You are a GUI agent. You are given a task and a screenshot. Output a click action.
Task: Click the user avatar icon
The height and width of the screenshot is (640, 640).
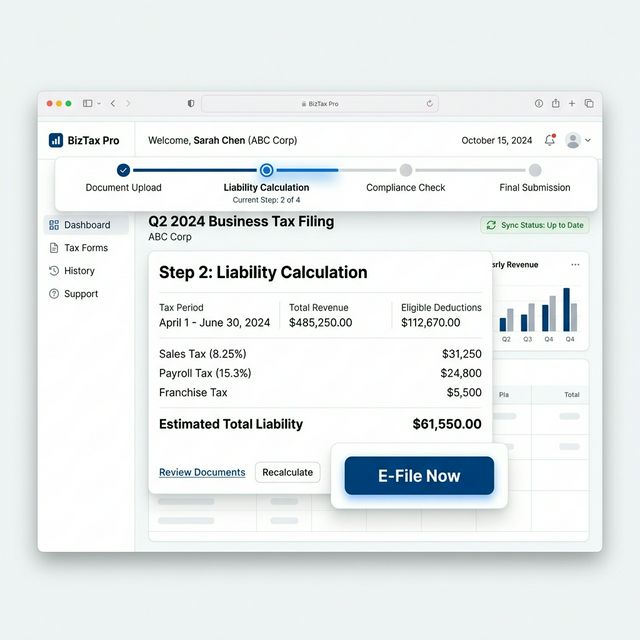pos(573,140)
